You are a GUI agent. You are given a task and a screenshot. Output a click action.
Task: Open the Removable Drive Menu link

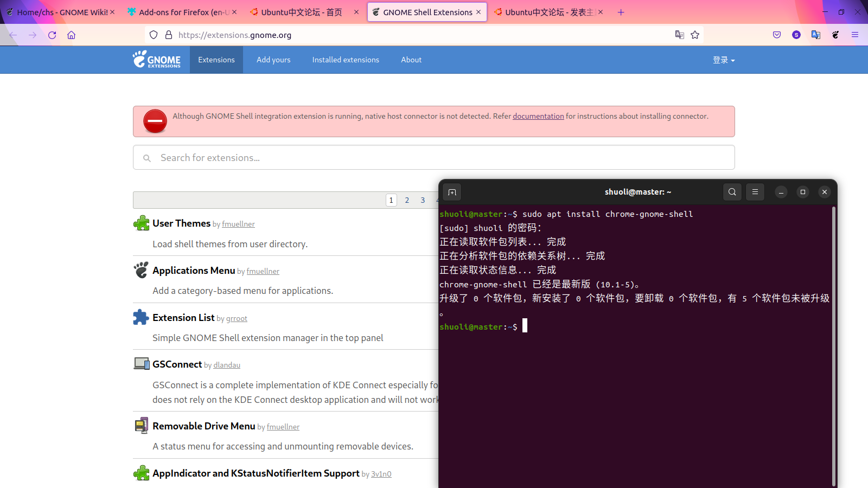pyautogui.click(x=203, y=426)
